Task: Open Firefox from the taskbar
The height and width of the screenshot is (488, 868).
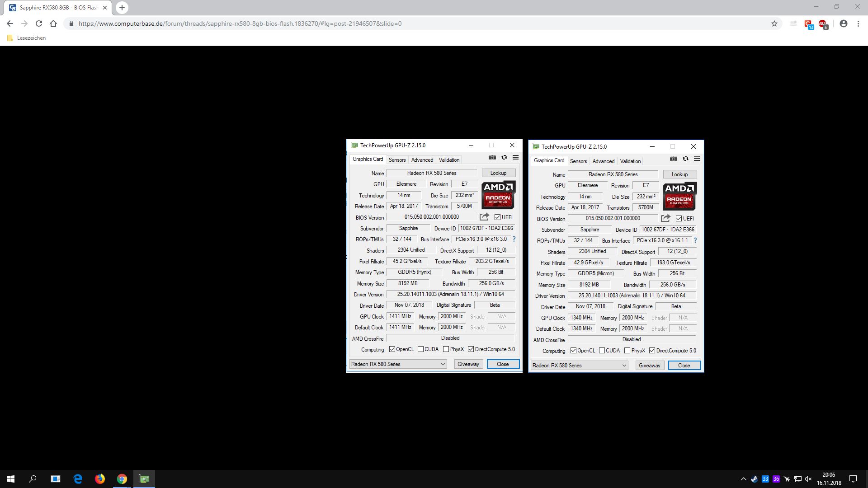Action: tap(100, 479)
